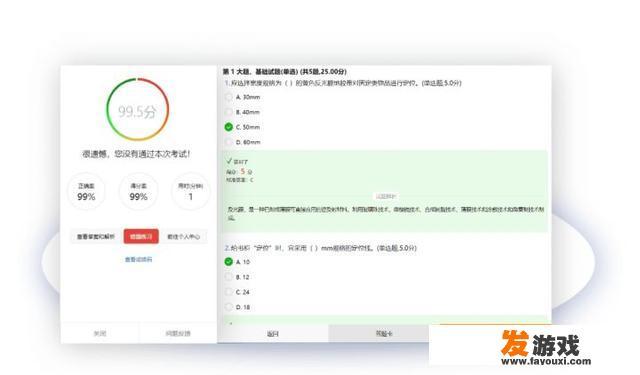Image resolution: width=640 pixels, height=375 pixels.
Task: Click question 1 prompt ending (单选题,5.0分)
Action: pyautogui.click(x=343, y=83)
